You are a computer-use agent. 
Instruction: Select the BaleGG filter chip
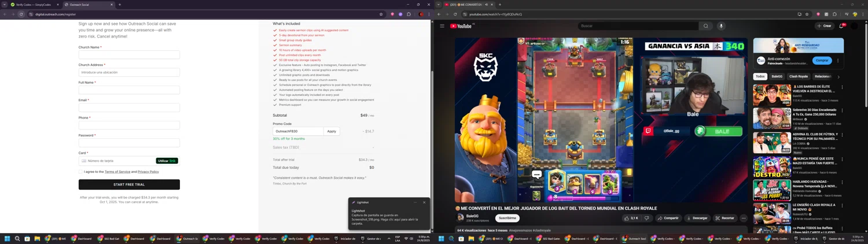[x=777, y=76]
